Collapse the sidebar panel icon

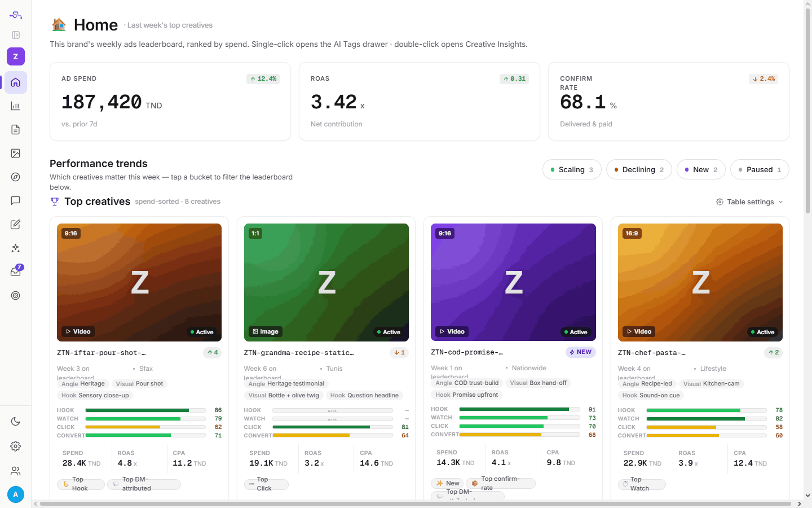click(16, 35)
